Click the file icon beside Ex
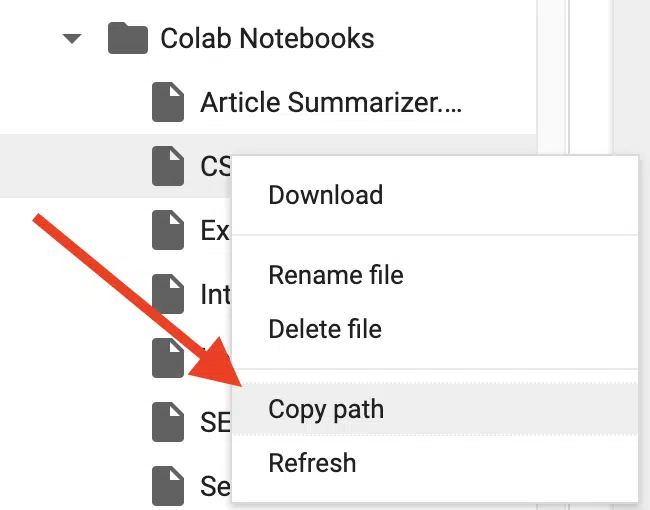Viewport: 650px width, 510px height. [x=168, y=230]
